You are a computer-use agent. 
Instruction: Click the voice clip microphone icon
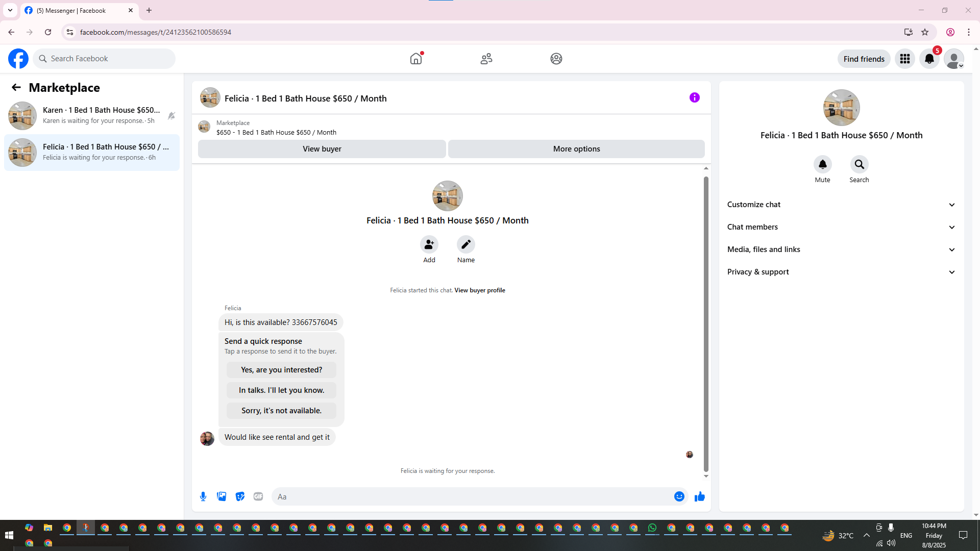pyautogui.click(x=203, y=496)
